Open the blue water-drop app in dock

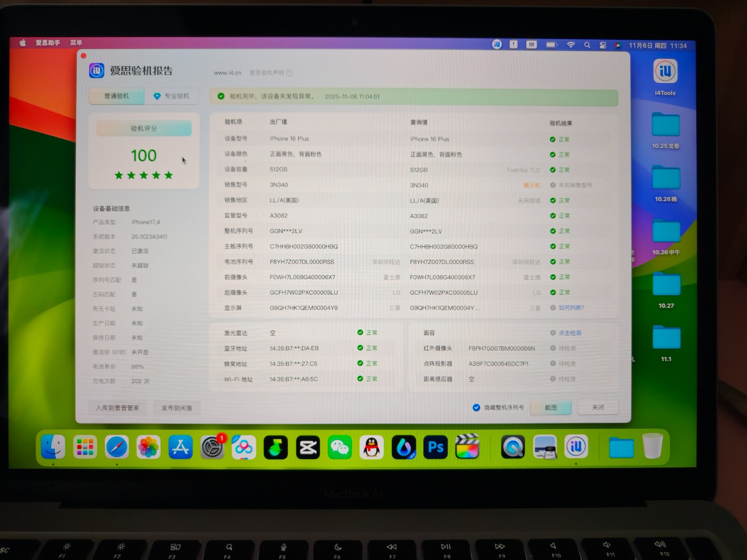pos(404,448)
